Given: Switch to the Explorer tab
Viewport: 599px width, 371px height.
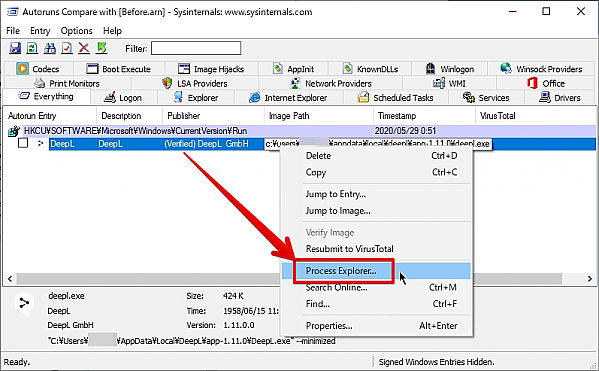Looking at the screenshot, I should [196, 98].
